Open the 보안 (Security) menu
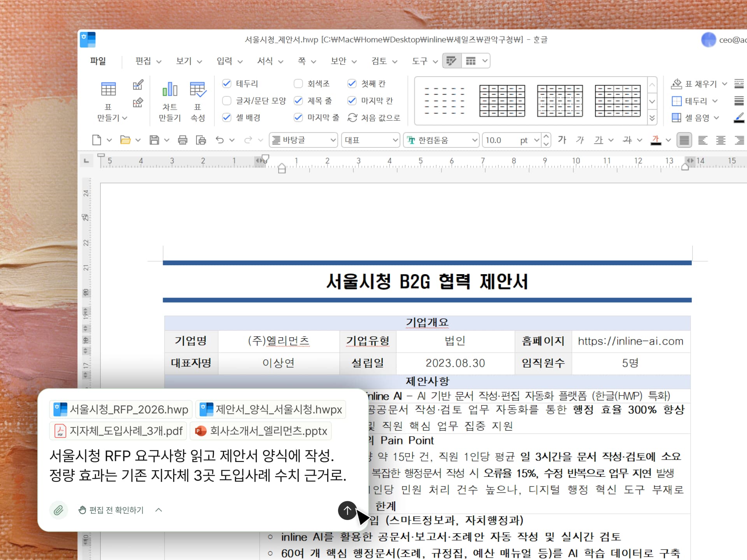 tap(339, 61)
